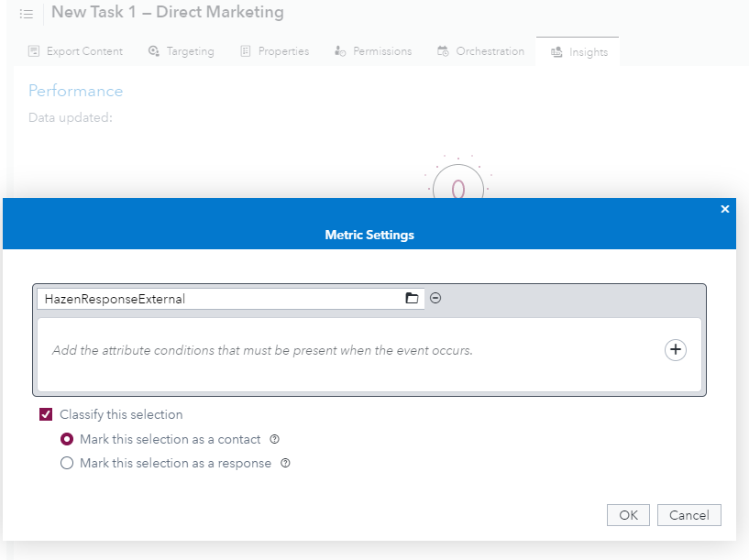Open the Permissions tab
Image resolution: width=749 pixels, height=560 pixels.
[373, 51]
